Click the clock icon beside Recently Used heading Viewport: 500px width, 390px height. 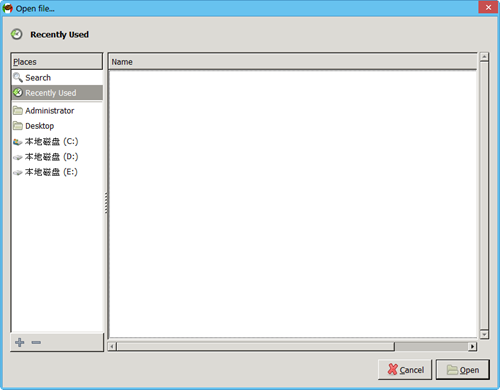pos(16,34)
